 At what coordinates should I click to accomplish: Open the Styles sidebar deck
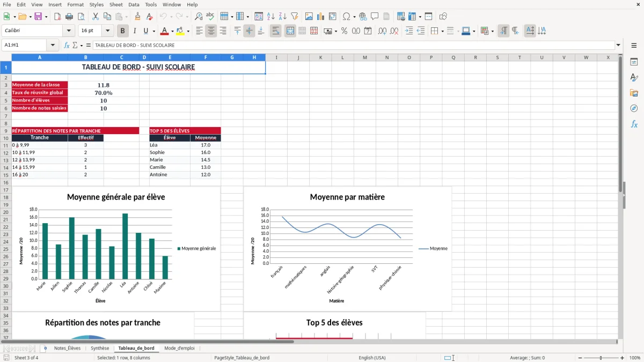634,77
